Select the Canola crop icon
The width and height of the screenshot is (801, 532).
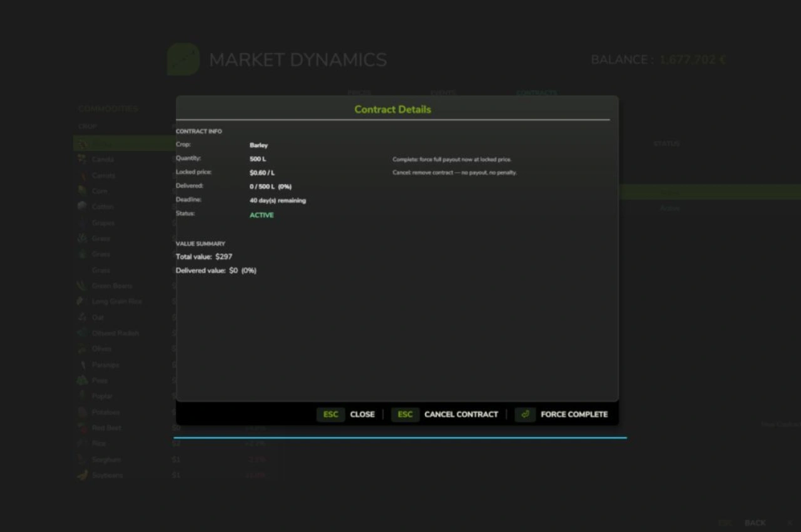[82, 159]
